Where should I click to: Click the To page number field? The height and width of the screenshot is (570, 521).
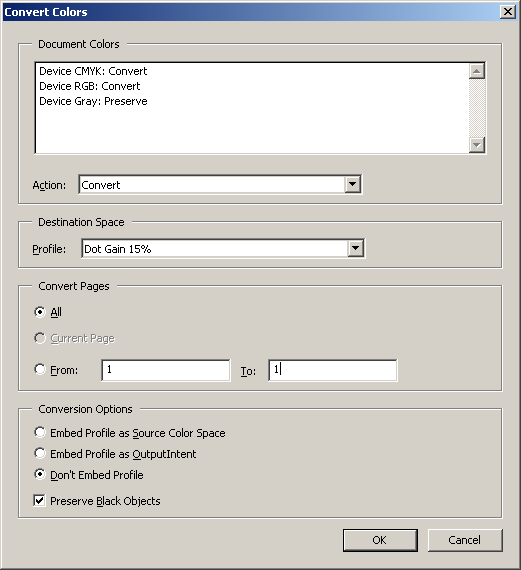click(333, 370)
